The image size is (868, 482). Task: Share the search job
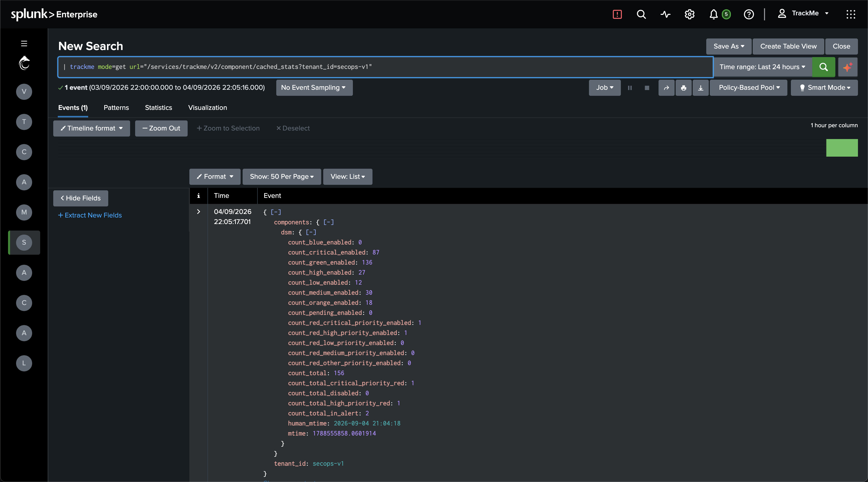click(666, 88)
